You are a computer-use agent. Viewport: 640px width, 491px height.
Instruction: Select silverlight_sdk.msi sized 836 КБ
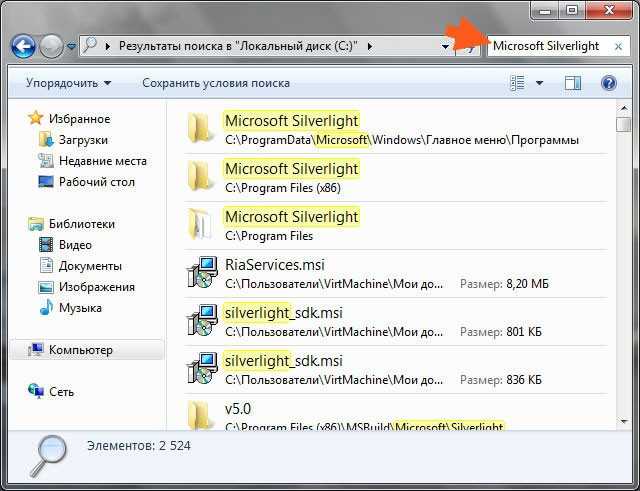[x=396, y=370]
